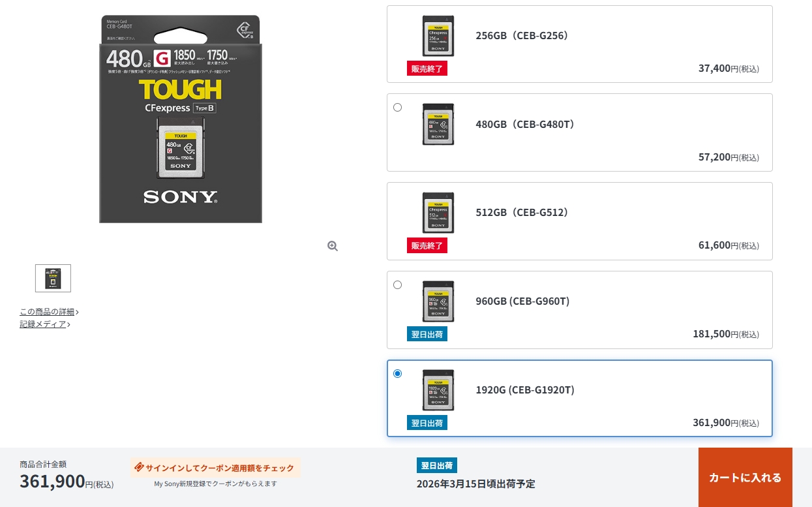812x507 pixels.
Task: Click the 480GB card thumbnail image
Action: pyautogui.click(x=438, y=124)
